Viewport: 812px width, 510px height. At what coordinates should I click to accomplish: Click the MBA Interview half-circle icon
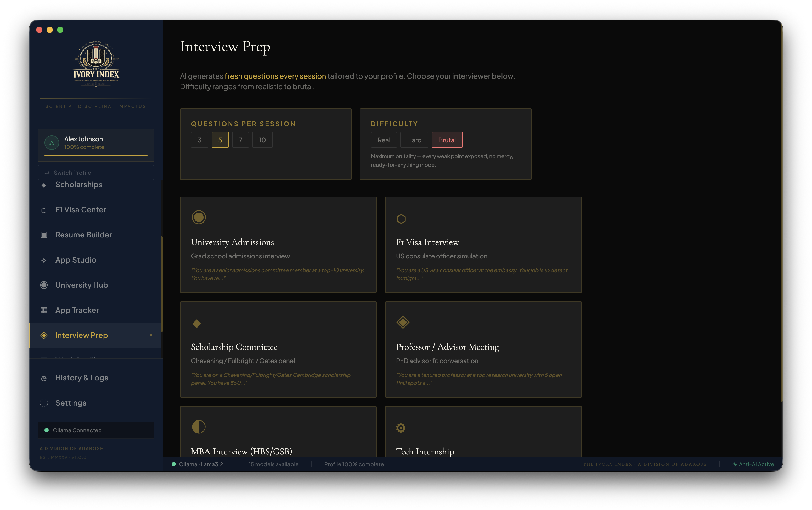coord(199,427)
